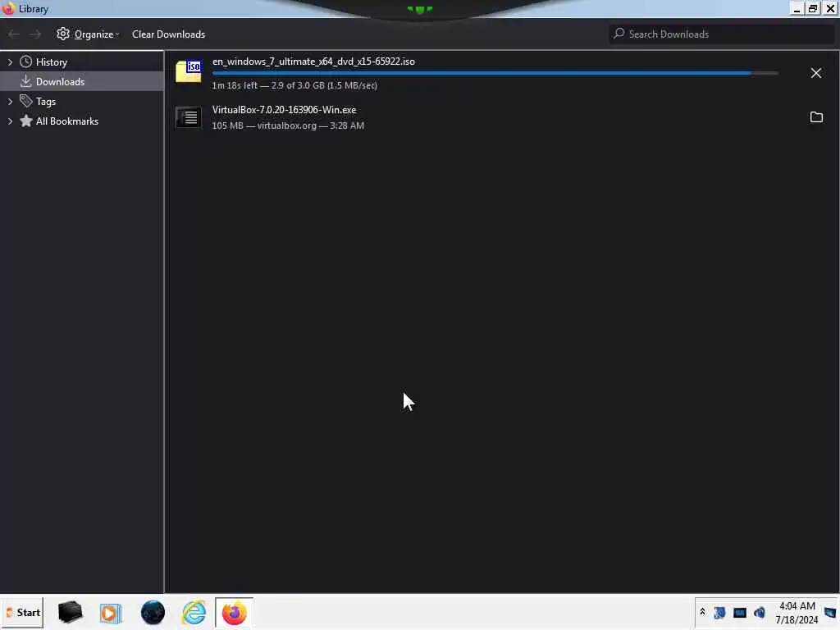Click the search magnifier icon

(x=619, y=34)
